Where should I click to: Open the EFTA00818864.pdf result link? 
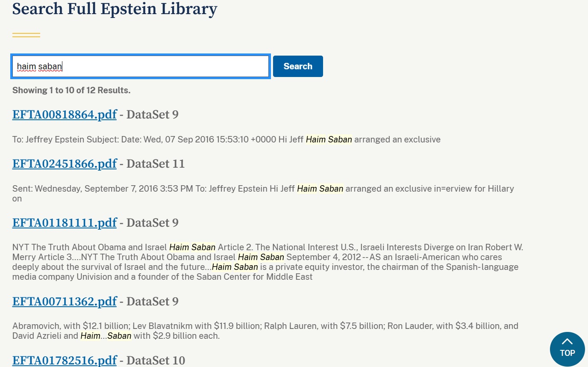(65, 115)
